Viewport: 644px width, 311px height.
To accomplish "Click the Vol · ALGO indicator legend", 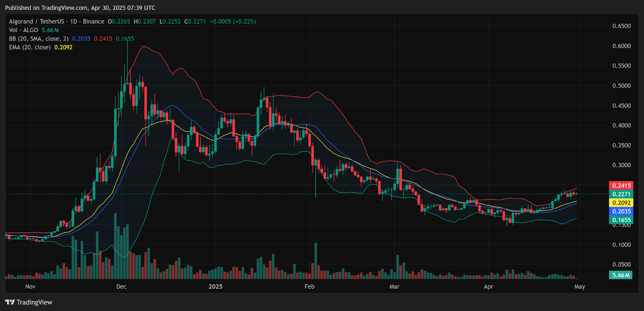I will coord(23,30).
